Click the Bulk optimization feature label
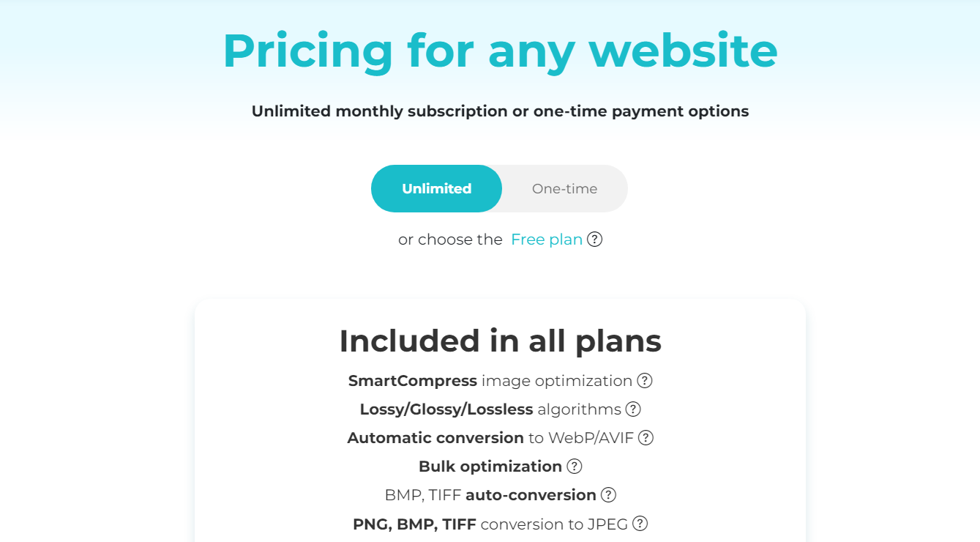This screenshot has height=542, width=980. click(x=490, y=467)
